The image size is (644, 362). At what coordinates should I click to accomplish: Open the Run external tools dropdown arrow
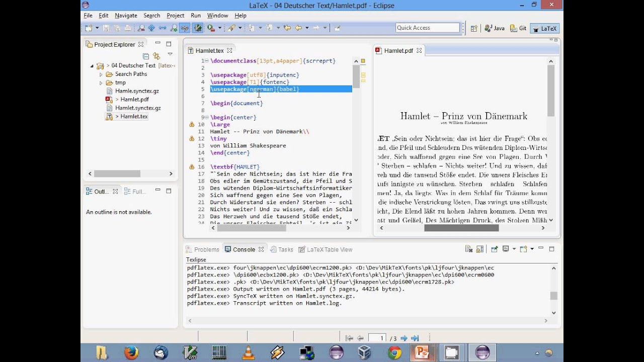(219, 28)
